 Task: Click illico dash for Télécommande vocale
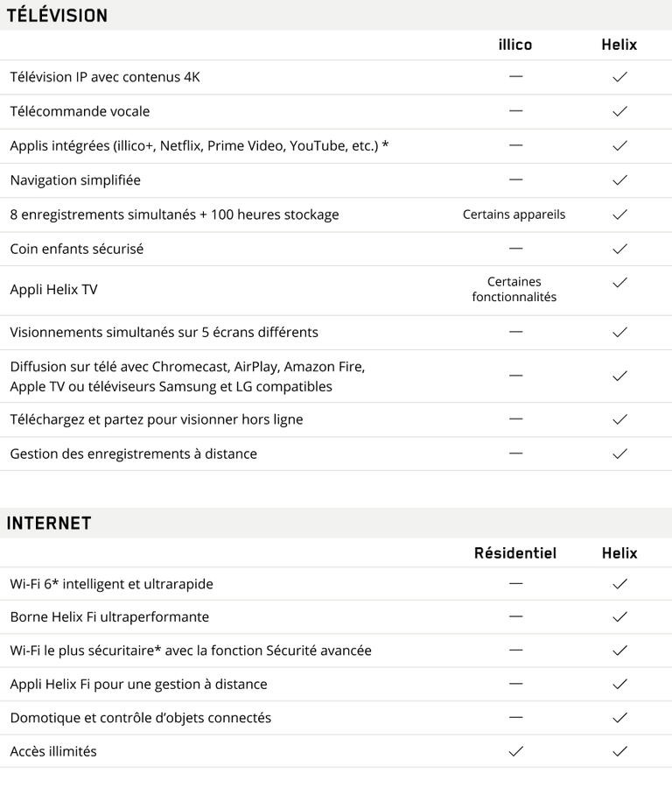click(515, 111)
